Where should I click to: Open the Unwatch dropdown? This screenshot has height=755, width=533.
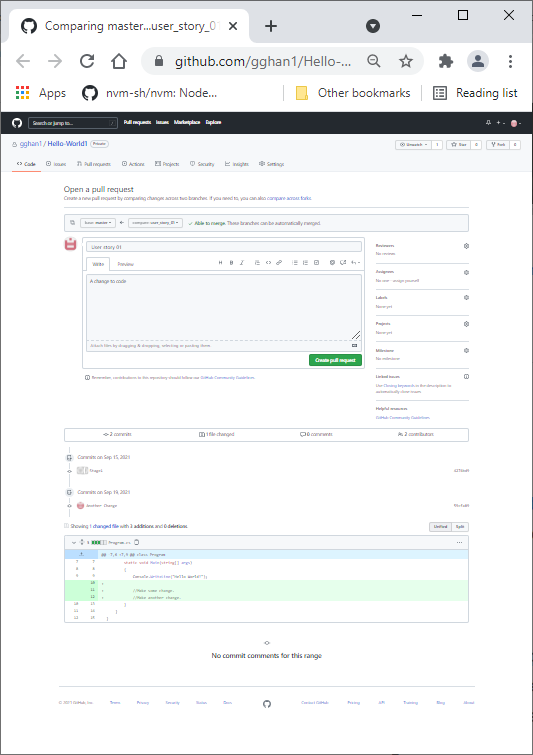(x=413, y=144)
